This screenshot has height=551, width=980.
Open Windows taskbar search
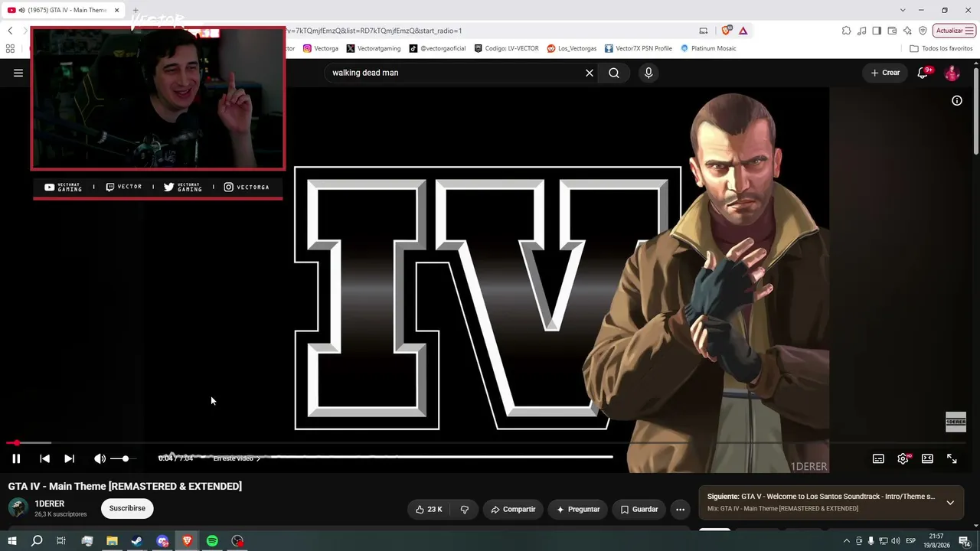[x=37, y=541]
